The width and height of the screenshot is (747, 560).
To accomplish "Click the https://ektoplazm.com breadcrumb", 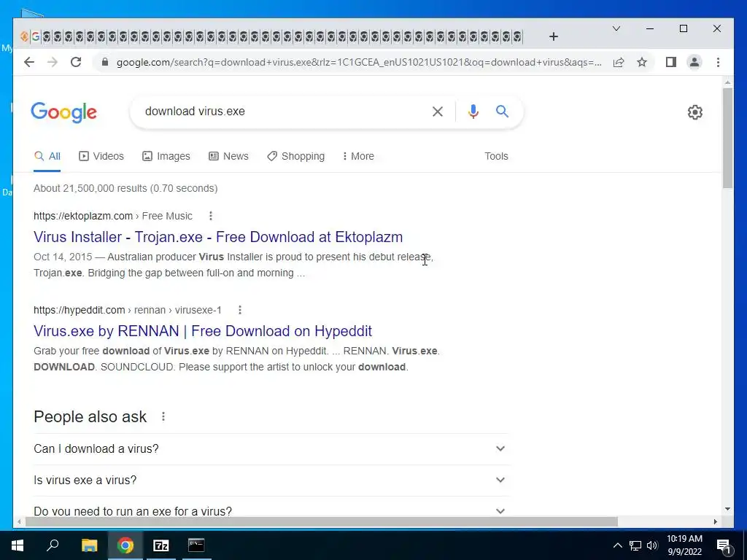I will pos(83,216).
